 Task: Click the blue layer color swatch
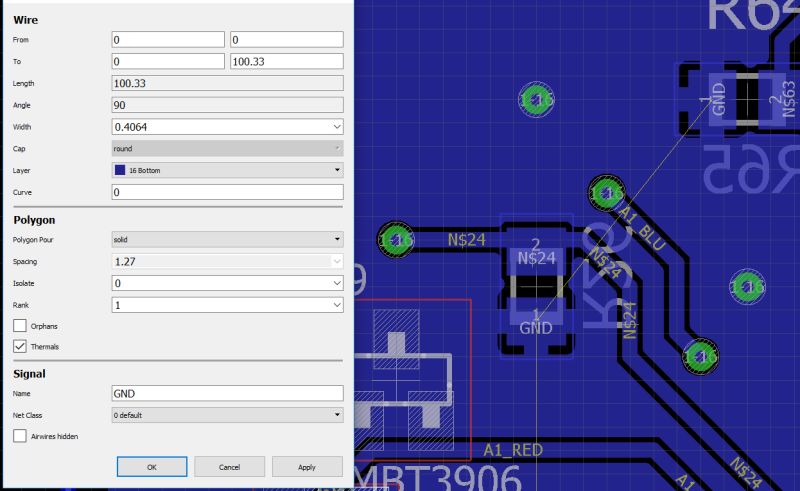(120, 170)
